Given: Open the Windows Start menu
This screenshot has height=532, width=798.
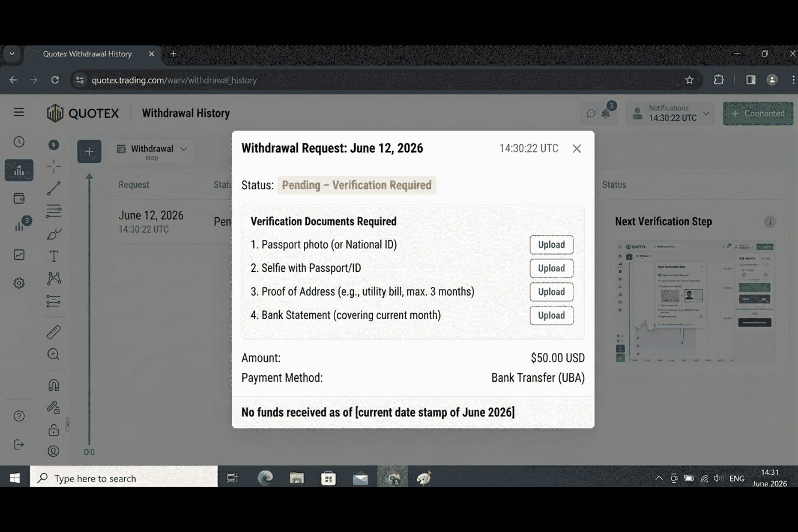Looking at the screenshot, I should (15, 478).
